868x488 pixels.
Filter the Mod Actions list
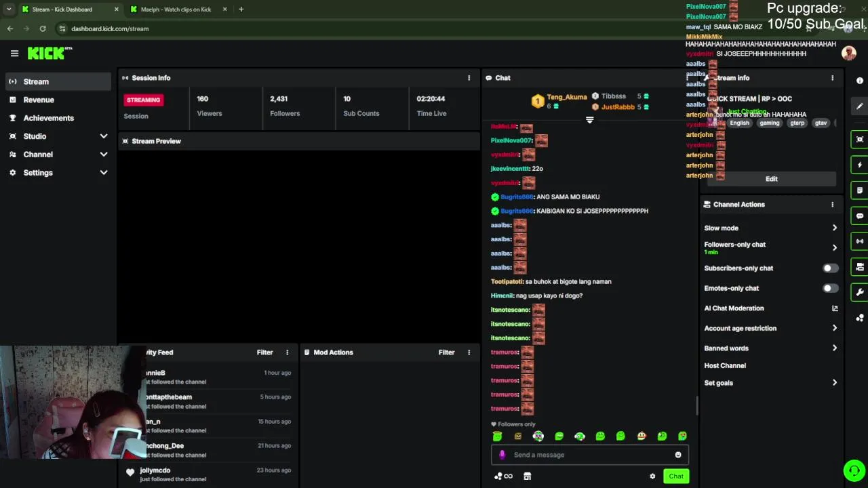point(446,352)
